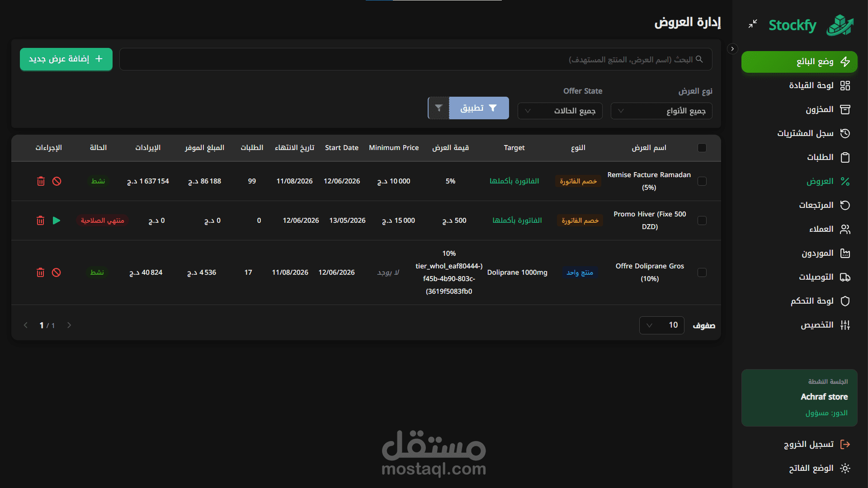Image resolution: width=868 pixels, height=488 pixels.
Task: Click the منتهي الصلاحية status badge
Action: pyautogui.click(x=103, y=221)
